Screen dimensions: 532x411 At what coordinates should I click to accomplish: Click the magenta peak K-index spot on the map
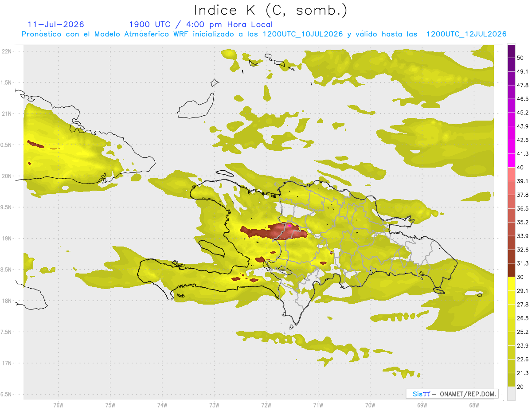(289, 226)
